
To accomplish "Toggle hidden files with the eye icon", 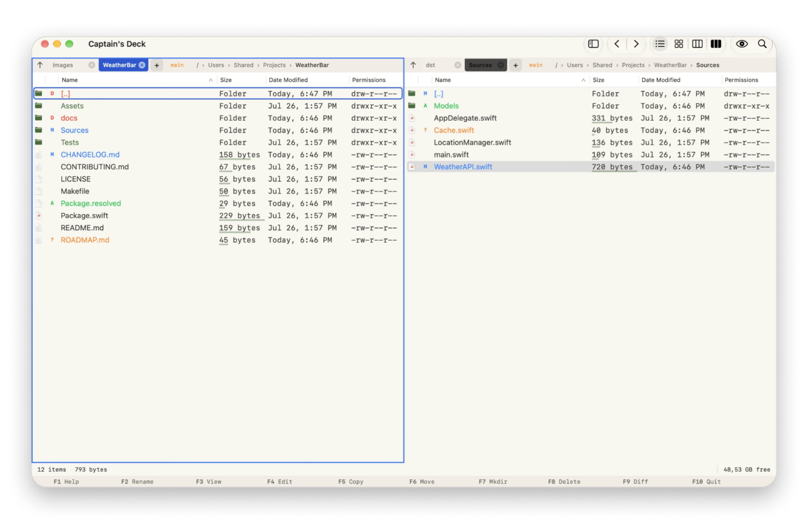I will 742,44.
